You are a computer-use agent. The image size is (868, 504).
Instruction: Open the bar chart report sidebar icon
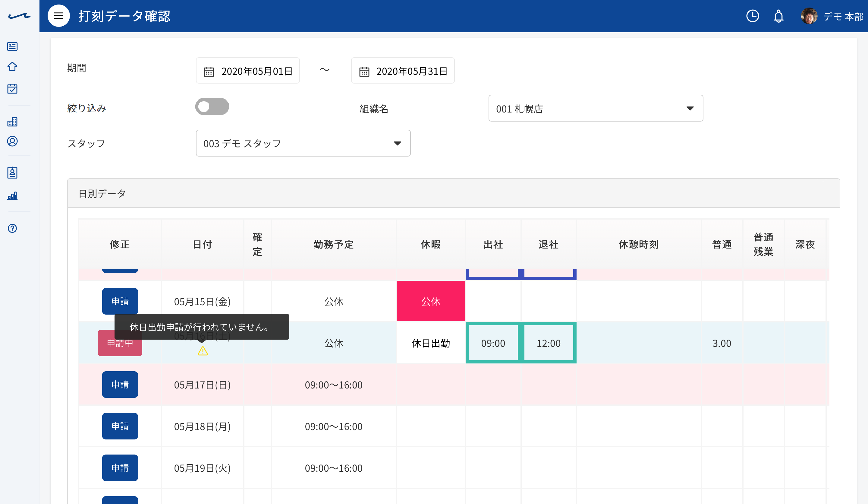[12, 195]
